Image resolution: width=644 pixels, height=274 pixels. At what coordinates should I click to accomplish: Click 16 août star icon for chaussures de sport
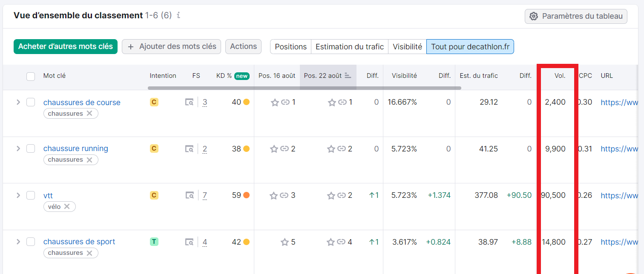point(285,242)
